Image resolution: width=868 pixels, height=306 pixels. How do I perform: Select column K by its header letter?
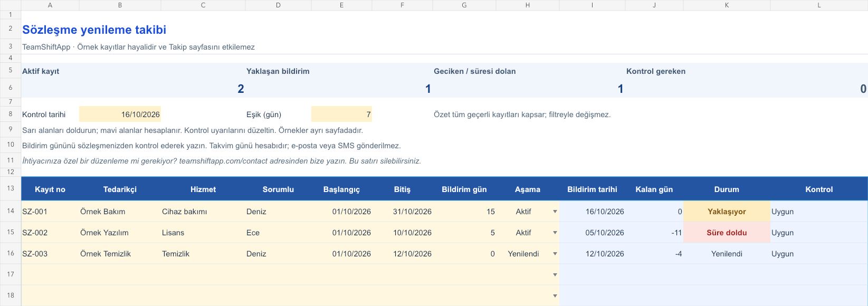pyautogui.click(x=727, y=5)
